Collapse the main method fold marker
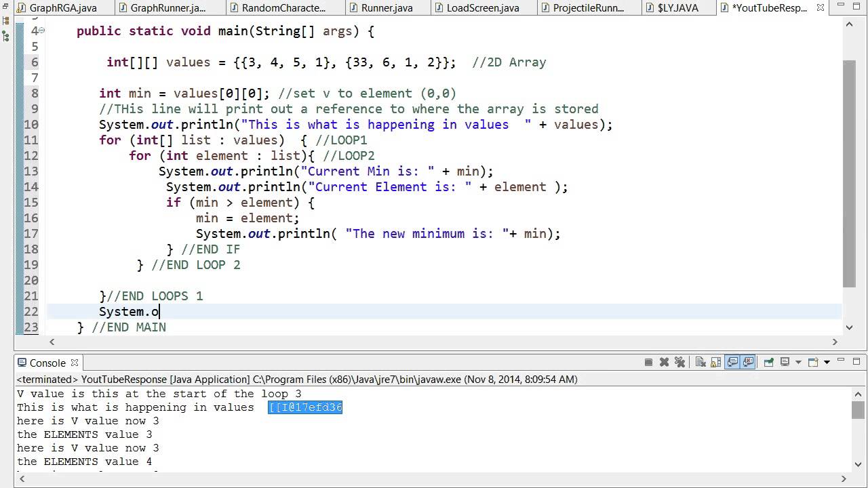 (x=42, y=31)
